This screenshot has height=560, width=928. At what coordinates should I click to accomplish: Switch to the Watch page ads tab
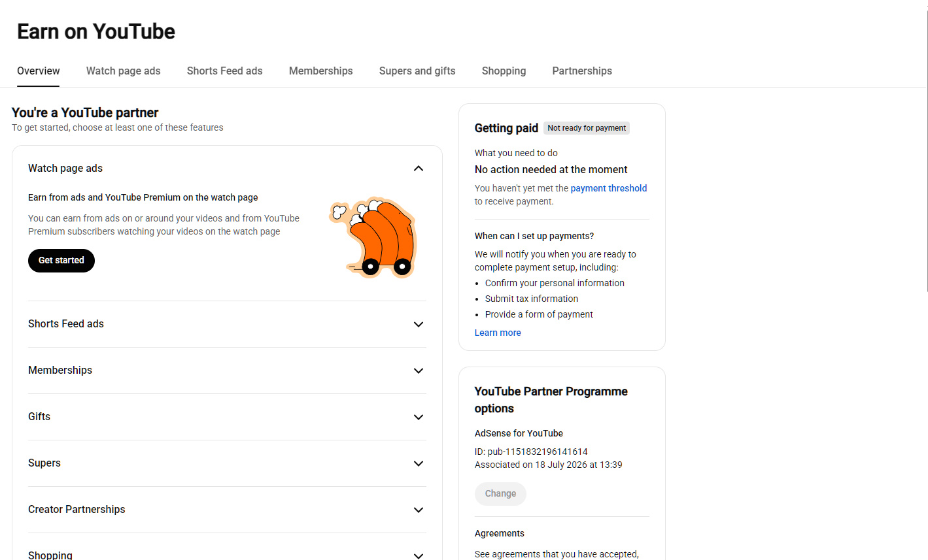point(123,71)
